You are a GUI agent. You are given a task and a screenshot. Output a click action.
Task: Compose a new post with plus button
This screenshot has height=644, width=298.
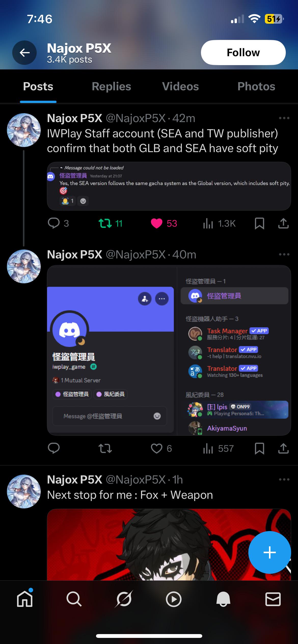[x=269, y=552]
